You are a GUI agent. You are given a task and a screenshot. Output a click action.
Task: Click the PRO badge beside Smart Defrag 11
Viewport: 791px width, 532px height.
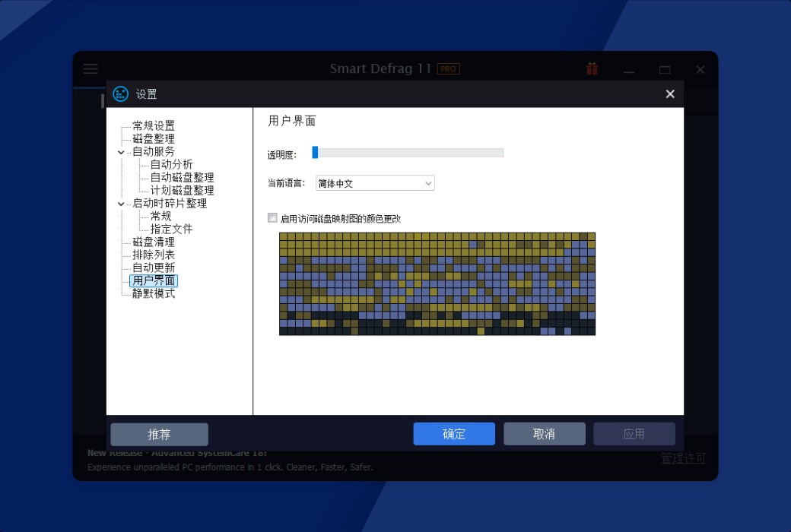(448, 68)
